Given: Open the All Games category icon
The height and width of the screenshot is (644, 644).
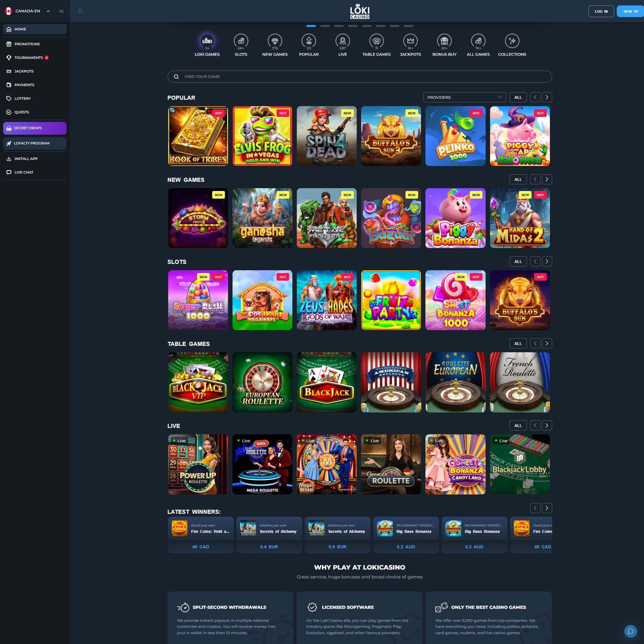Looking at the screenshot, I should [478, 41].
